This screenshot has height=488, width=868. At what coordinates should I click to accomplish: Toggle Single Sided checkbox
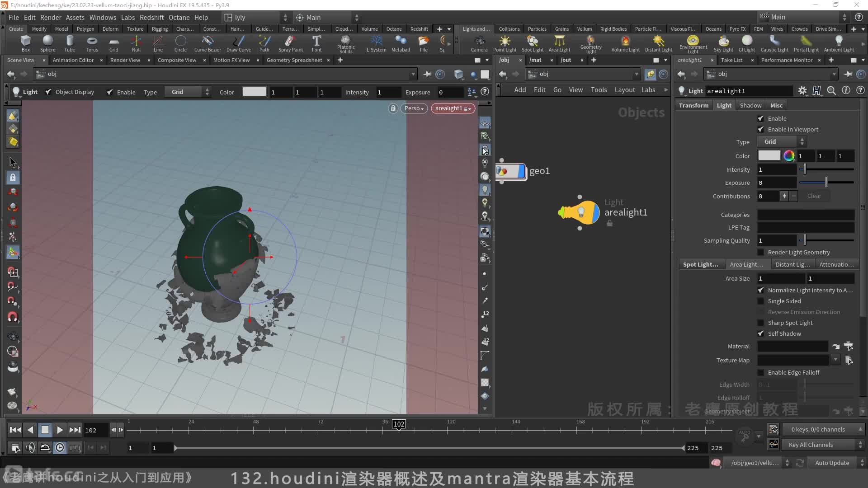point(761,301)
